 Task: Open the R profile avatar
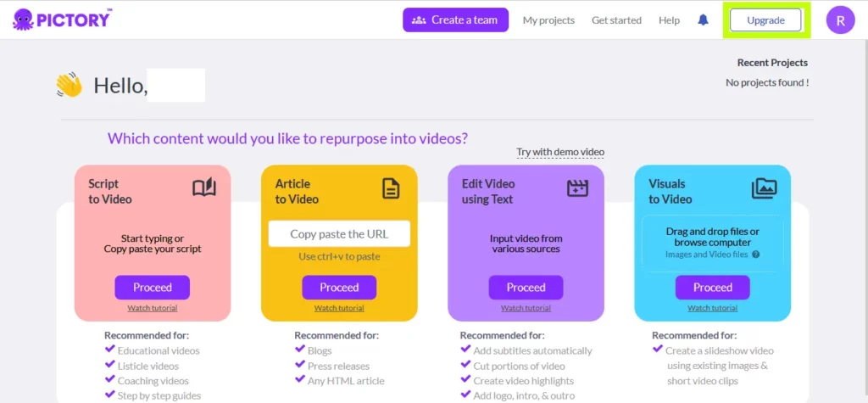click(840, 20)
